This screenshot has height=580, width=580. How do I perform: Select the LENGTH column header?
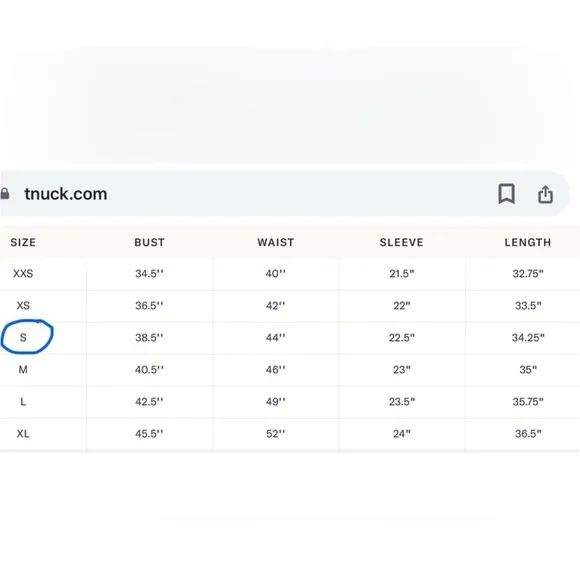528,242
